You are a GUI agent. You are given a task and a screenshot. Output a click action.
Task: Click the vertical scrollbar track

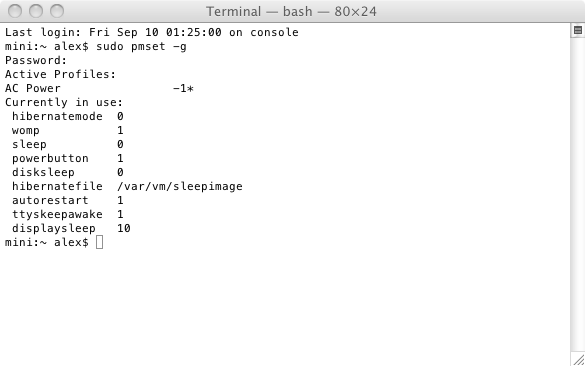(x=578, y=194)
